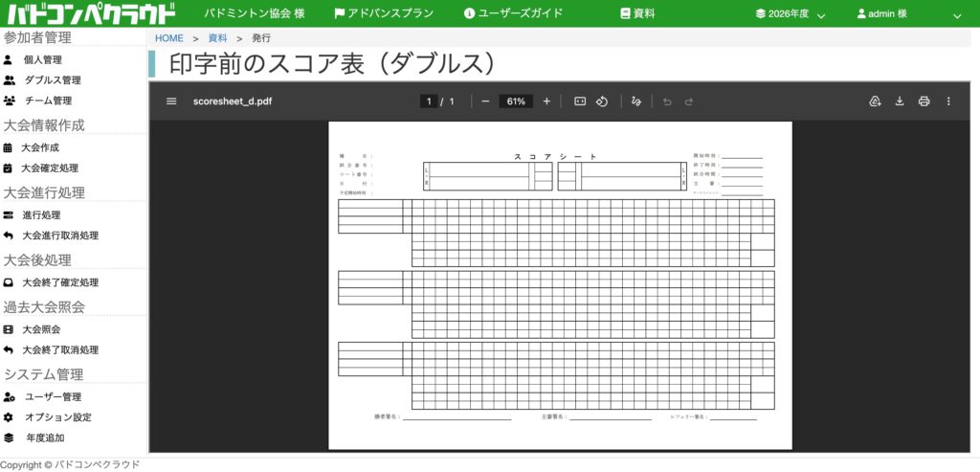The width and height of the screenshot is (980, 472).
Task: Click the heading 印字前のスコア表（ダブルス）
Action: click(x=332, y=64)
